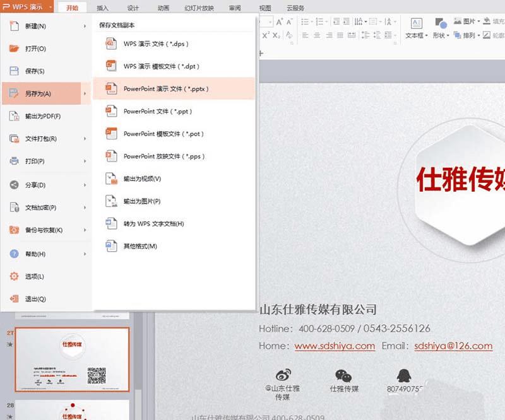This screenshot has width=505, height=420.
Task: Choose 输出为图片(P) option
Action: 174,201
